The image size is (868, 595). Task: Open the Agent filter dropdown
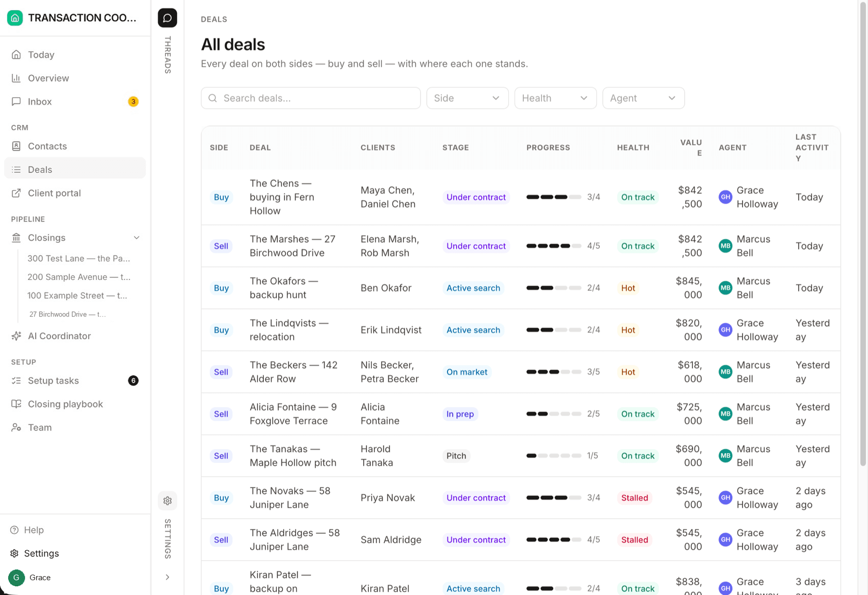(x=643, y=98)
